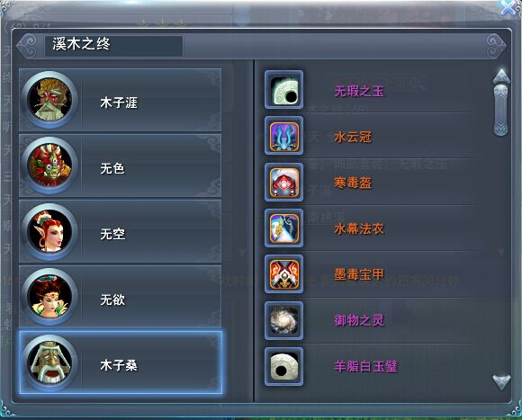The image size is (522, 420).
Task: Select the 无欲 boss entry
Action: pyautogui.click(x=121, y=297)
